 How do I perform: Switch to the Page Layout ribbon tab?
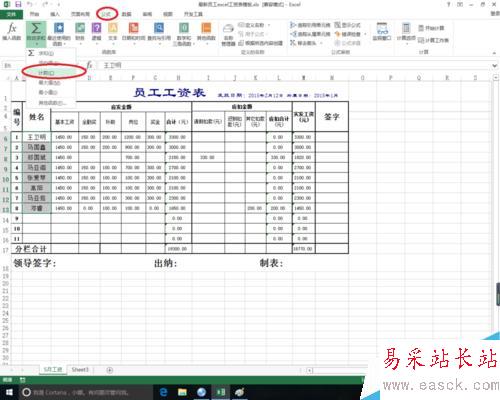[x=80, y=14]
